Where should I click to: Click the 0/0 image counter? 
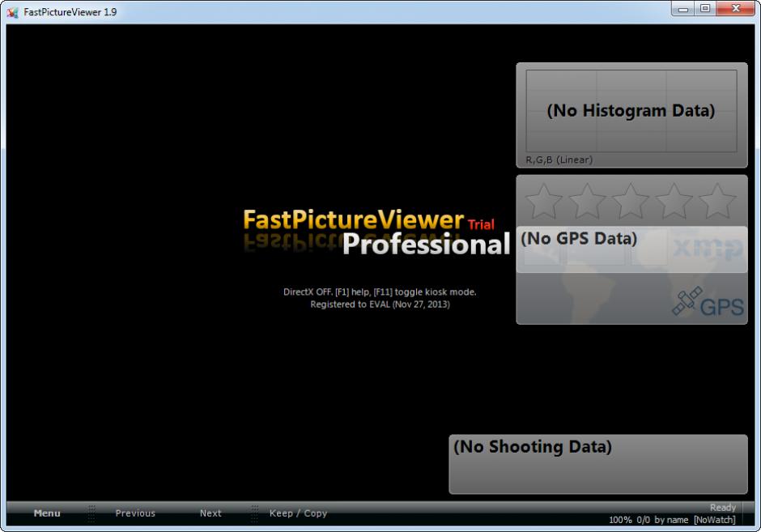[643, 520]
